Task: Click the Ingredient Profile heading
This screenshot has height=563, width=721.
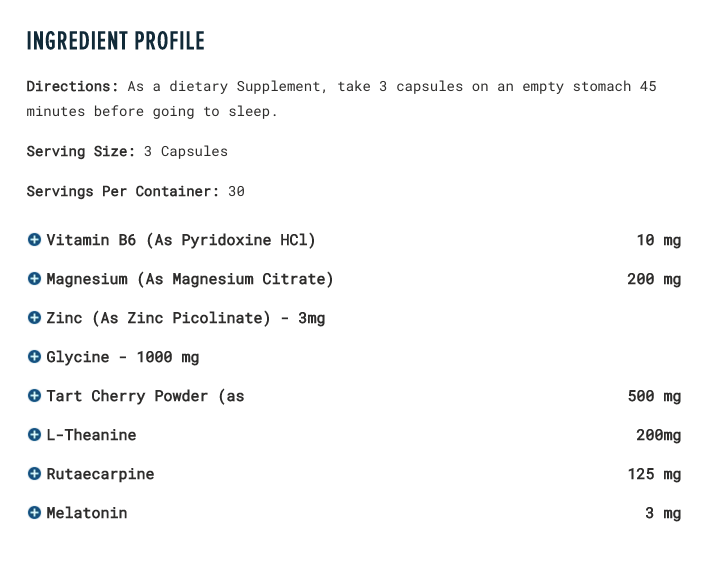Action: (115, 41)
